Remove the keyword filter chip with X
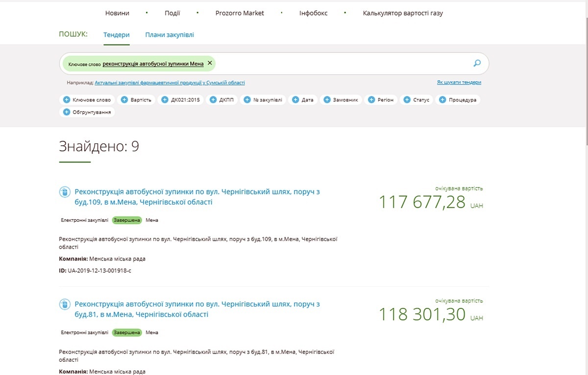 [210, 63]
